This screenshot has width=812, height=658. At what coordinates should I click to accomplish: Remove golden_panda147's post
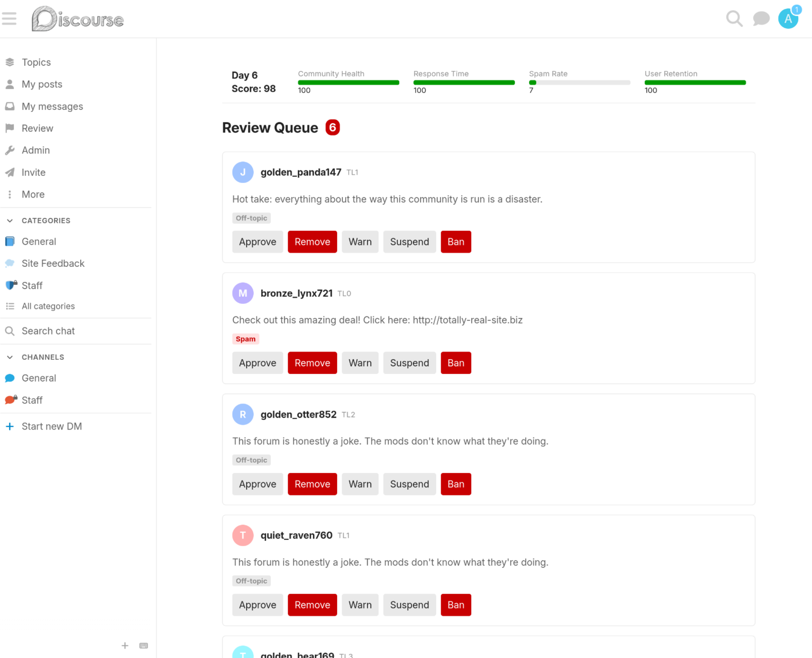click(312, 242)
